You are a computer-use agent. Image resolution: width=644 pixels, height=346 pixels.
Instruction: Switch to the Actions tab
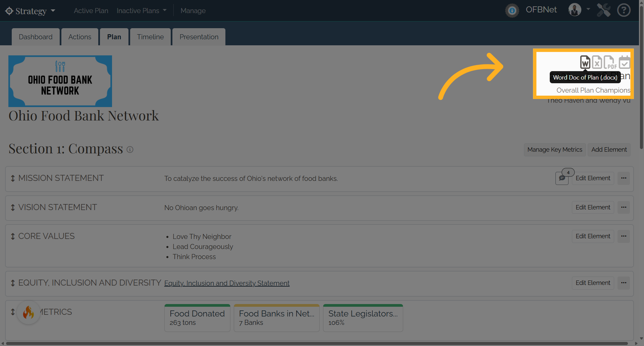(x=80, y=37)
